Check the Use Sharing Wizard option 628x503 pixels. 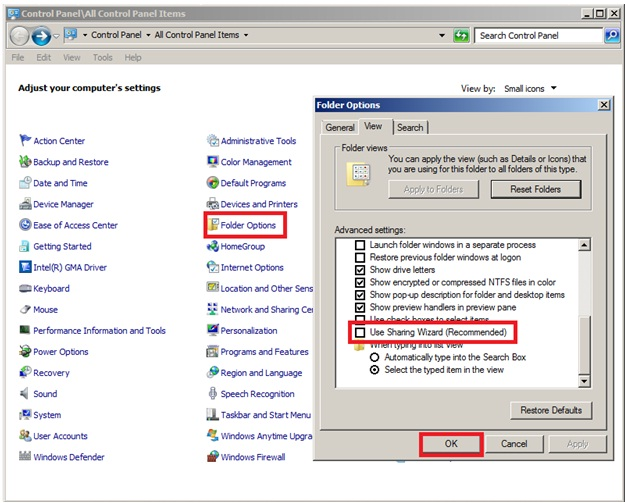(x=360, y=332)
